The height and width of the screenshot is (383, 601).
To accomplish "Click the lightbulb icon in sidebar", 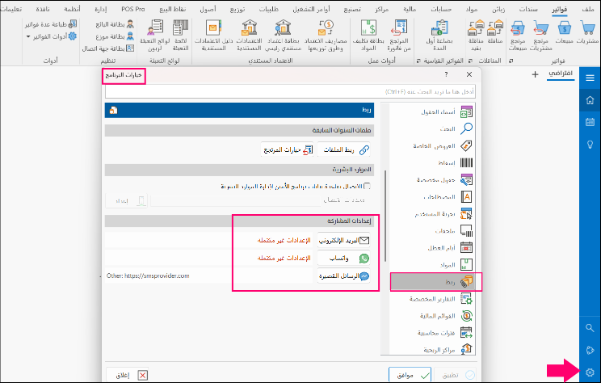I will click(590, 144).
